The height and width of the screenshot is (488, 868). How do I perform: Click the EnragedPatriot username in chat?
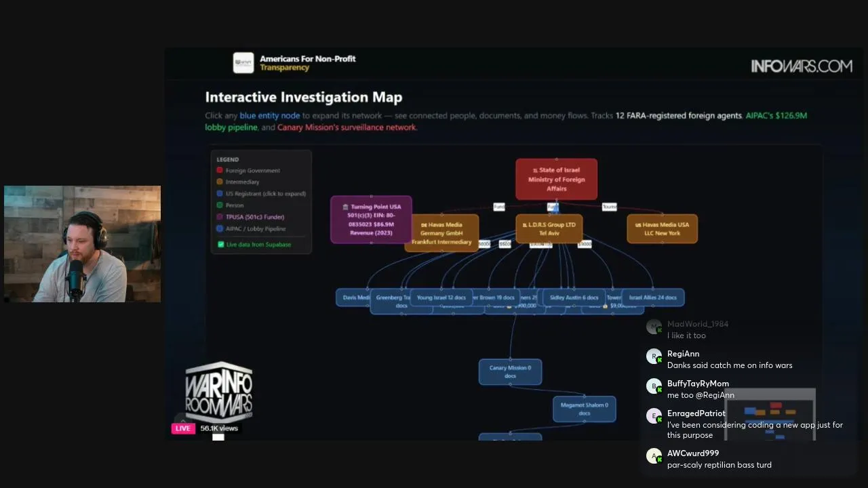(x=696, y=413)
